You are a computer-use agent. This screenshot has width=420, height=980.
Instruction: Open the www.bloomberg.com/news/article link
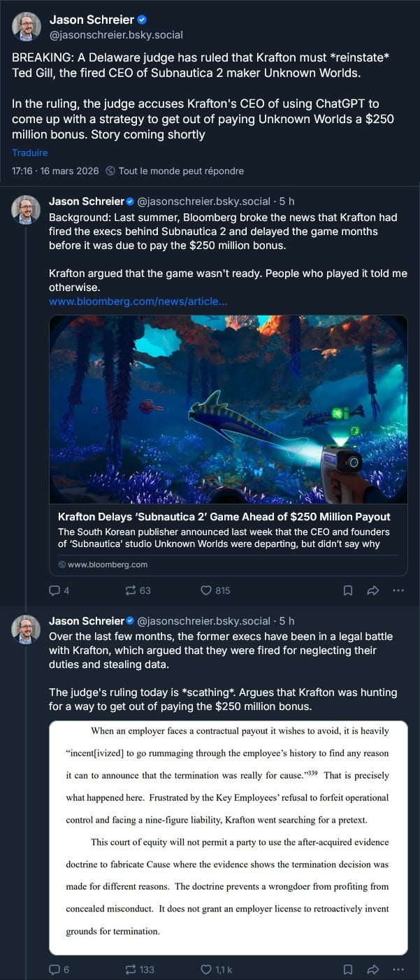tap(138, 301)
